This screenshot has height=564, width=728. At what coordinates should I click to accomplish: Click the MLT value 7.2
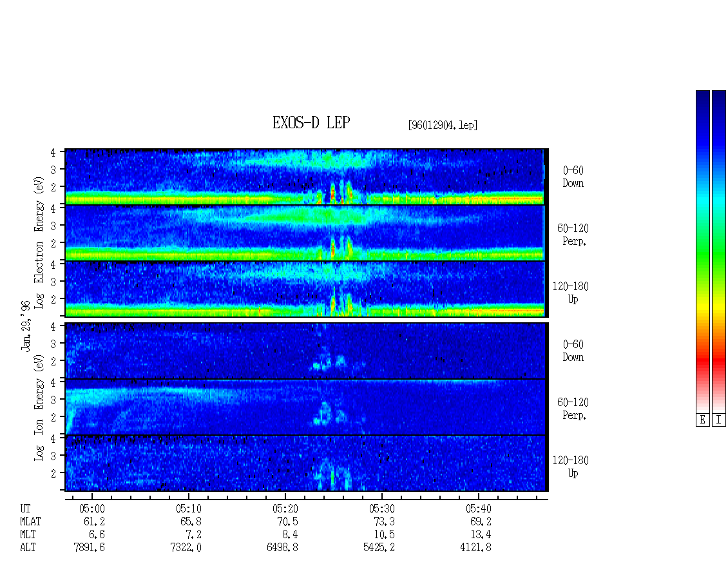(x=194, y=535)
